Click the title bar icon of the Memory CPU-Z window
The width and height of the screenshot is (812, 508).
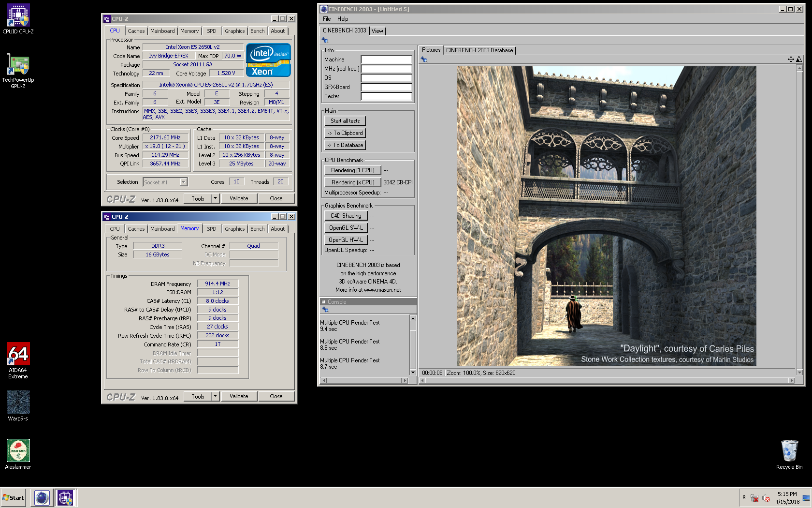click(x=107, y=217)
